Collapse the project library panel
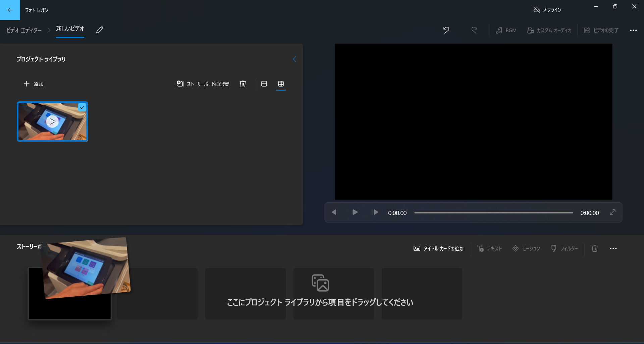The height and width of the screenshot is (344, 644). tap(294, 59)
